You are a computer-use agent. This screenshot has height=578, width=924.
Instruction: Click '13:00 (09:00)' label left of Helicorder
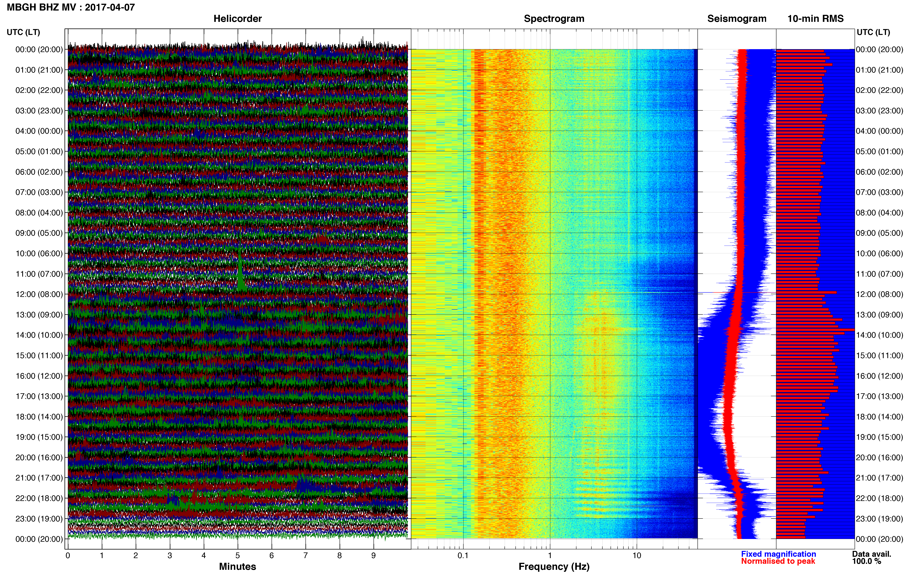pos(39,315)
